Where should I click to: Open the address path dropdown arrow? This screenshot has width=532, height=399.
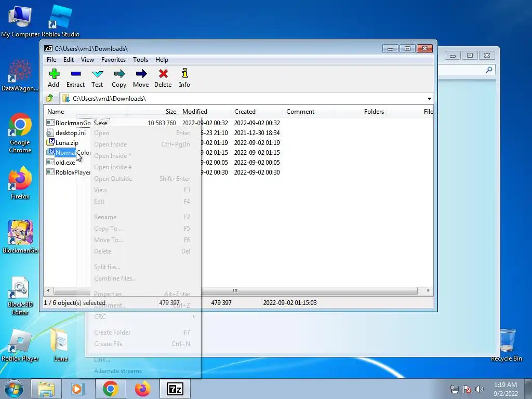429,99
